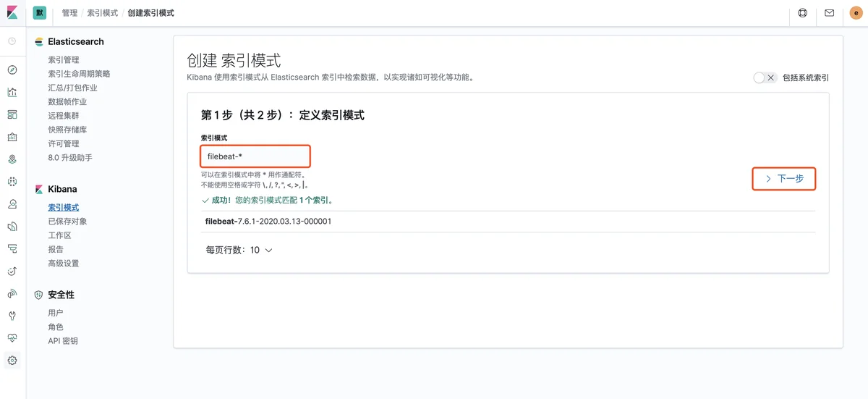Open Stack Monitoring heartbeat icon
The image size is (868, 399).
tap(12, 338)
